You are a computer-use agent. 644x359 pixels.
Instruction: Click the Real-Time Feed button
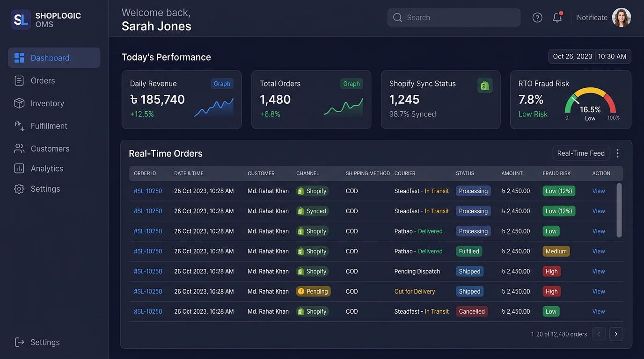tap(581, 153)
